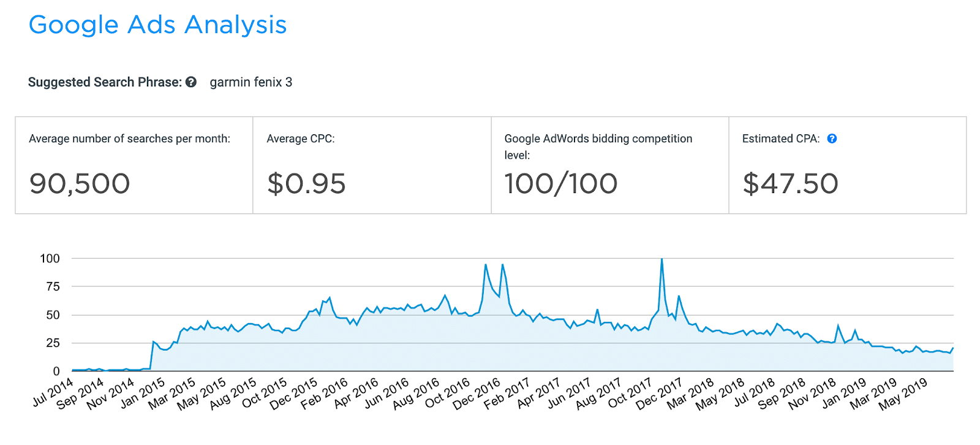This screenshot has width=980, height=445.
Task: Click the help icon beside Suggested Search Phrase
Action: click(191, 82)
